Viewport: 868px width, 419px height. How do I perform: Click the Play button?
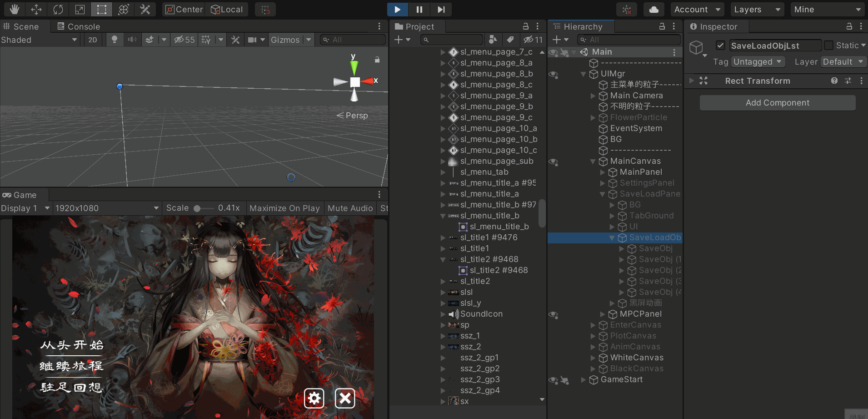point(398,9)
